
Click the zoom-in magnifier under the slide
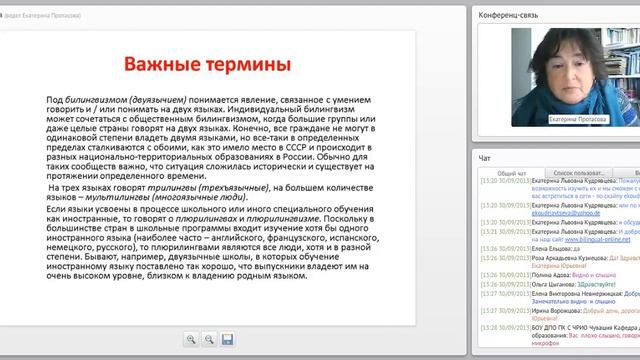point(191,340)
